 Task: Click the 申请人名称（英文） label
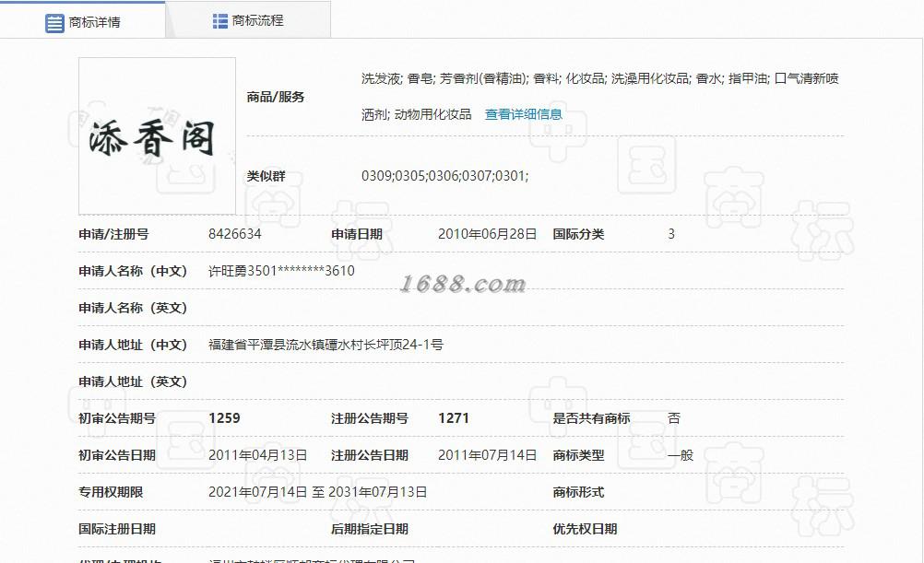(133, 308)
